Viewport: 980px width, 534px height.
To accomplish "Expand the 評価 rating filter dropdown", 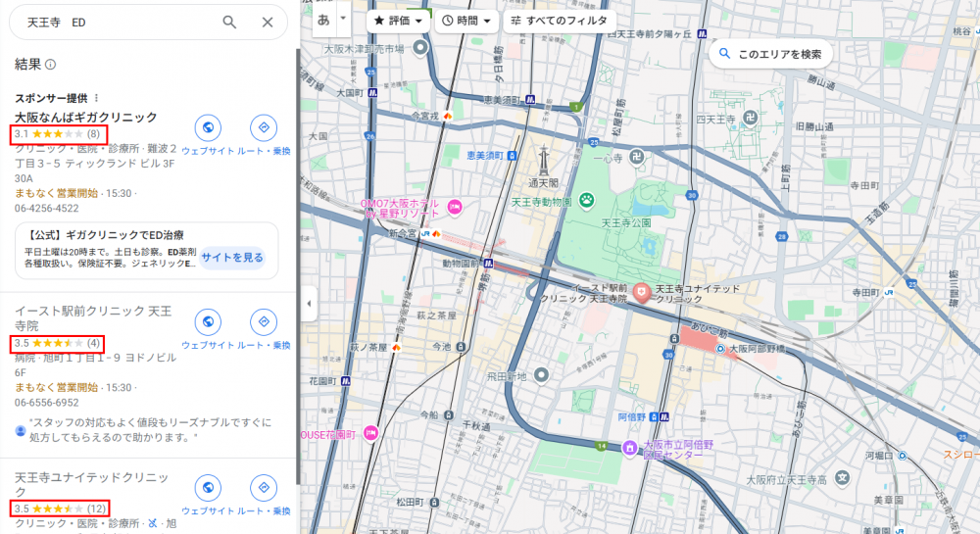I will [400, 20].
